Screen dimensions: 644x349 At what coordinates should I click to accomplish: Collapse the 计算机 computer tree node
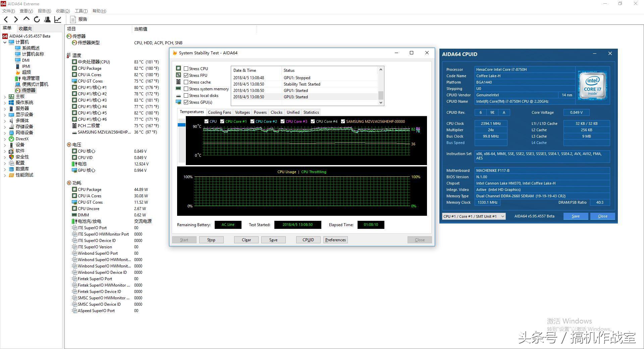click(5, 42)
